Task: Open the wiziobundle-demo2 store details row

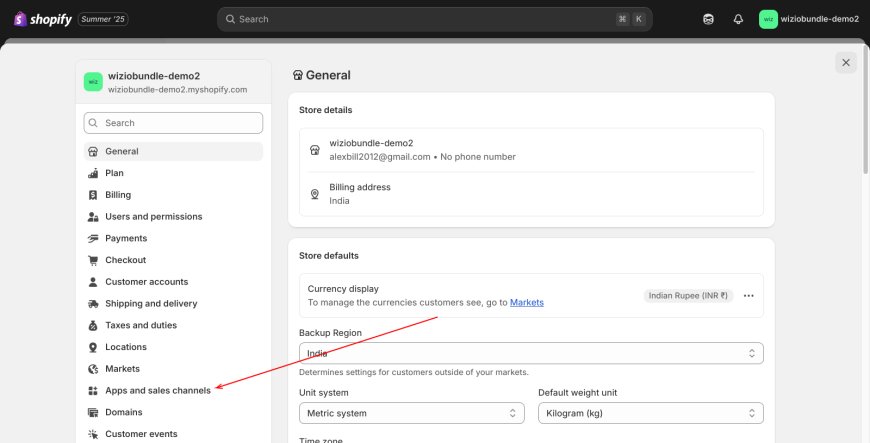Action: (x=531, y=150)
